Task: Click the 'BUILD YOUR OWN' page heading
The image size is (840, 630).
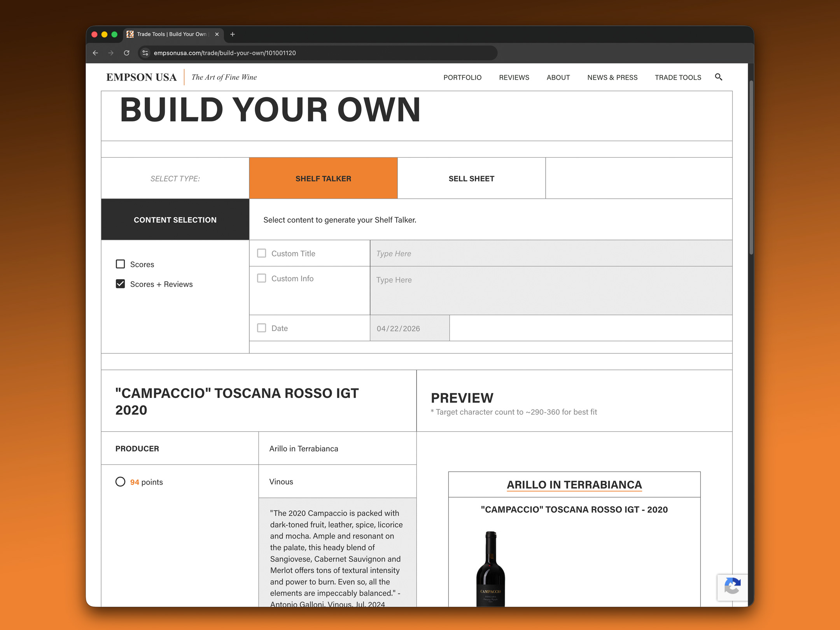Action: pos(270,110)
